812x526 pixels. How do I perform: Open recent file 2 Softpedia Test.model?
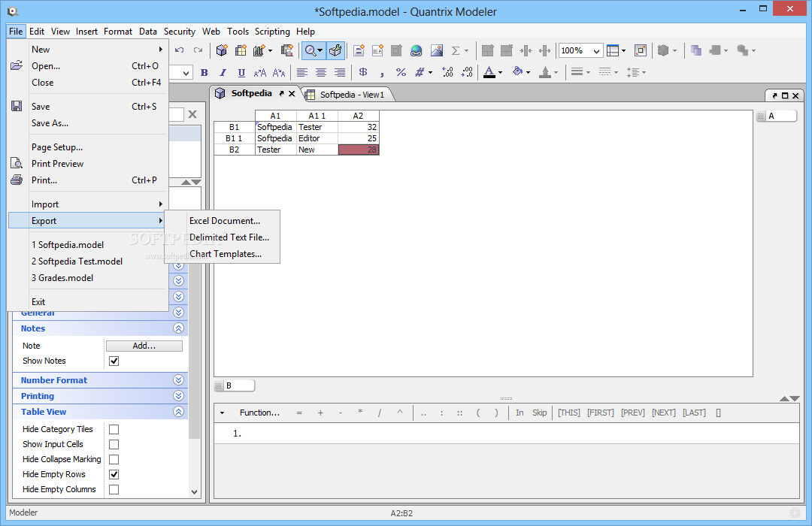88,261
